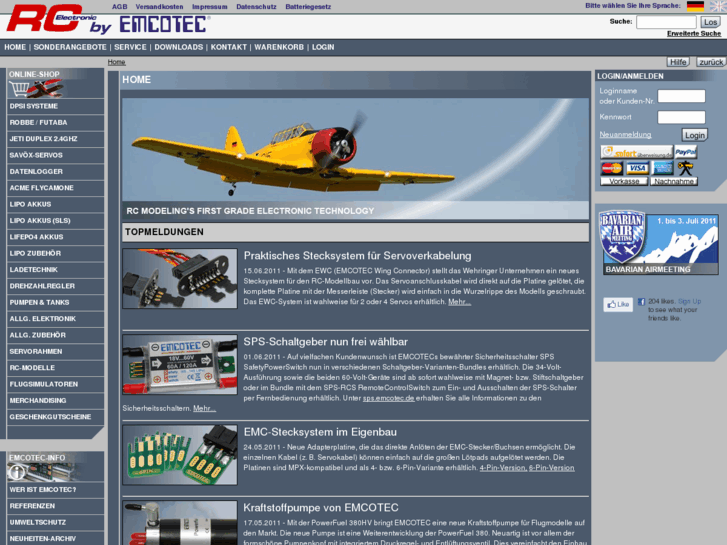Open DREHZAHLREGLER shop category
727x545 pixels.
coord(56,286)
